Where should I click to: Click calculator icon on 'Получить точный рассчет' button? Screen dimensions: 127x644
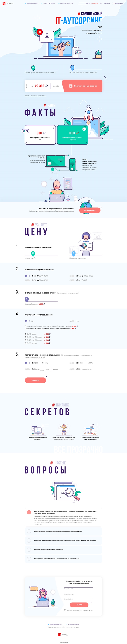pos(71,86)
